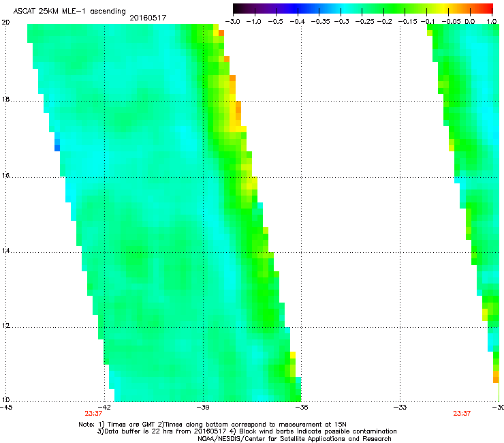Click the title 'ASCAT 25KM MLE-1 ascending'
Image resolution: width=504 pixels, height=443 pixels.
click(69, 11)
